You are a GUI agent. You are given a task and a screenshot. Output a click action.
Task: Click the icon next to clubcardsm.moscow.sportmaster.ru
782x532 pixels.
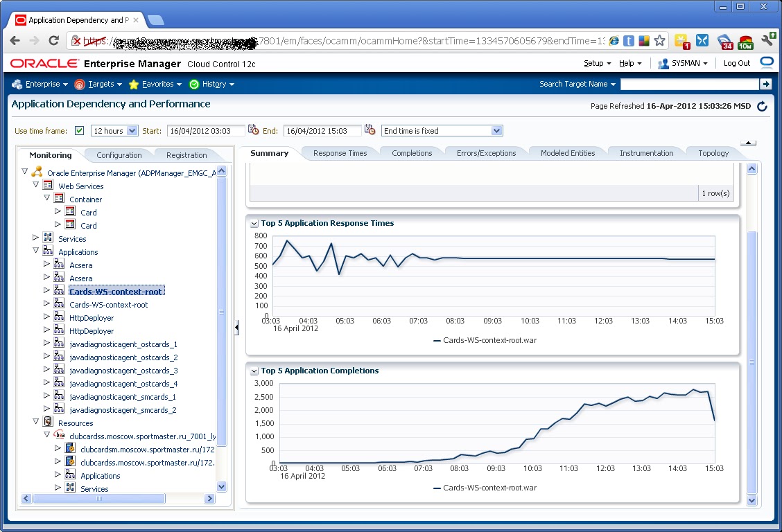70,447
